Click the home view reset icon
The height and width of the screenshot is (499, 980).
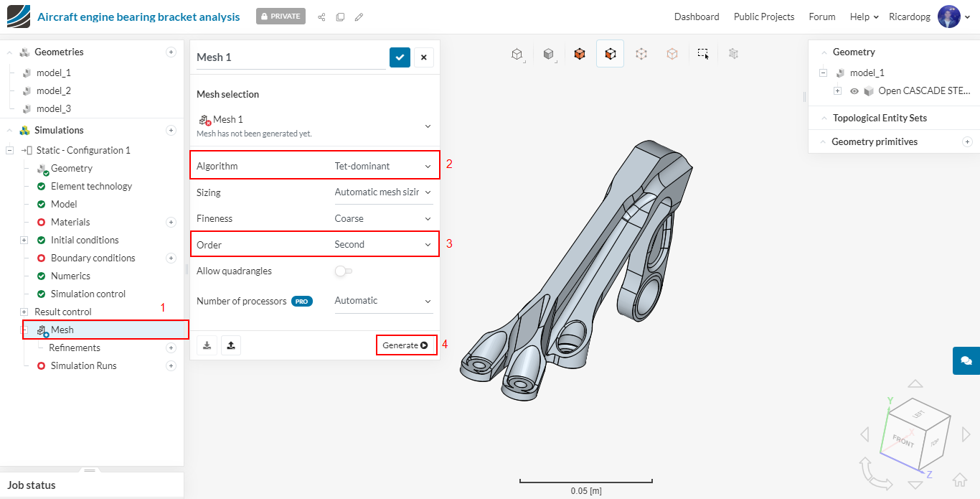(x=960, y=480)
